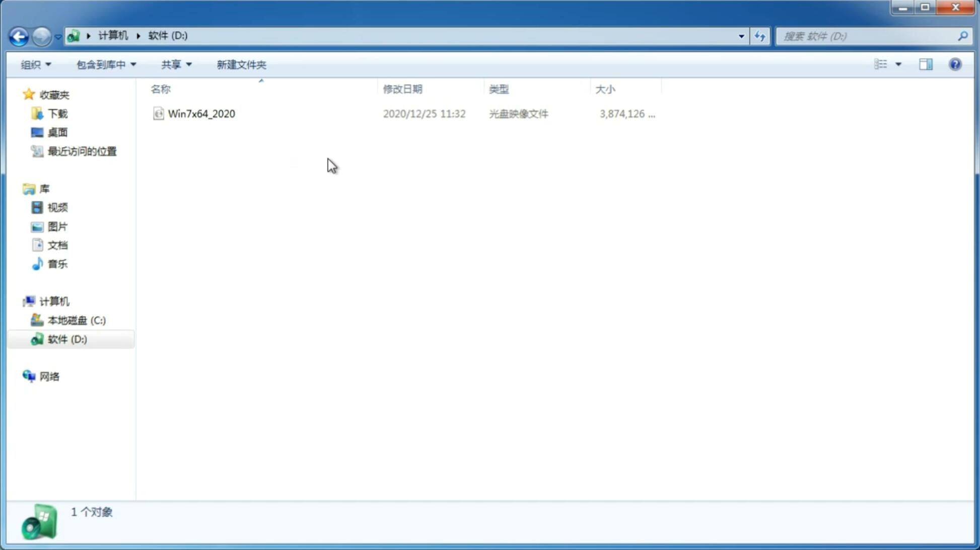
Task: Expand 包含到库中 menu option
Action: [106, 64]
